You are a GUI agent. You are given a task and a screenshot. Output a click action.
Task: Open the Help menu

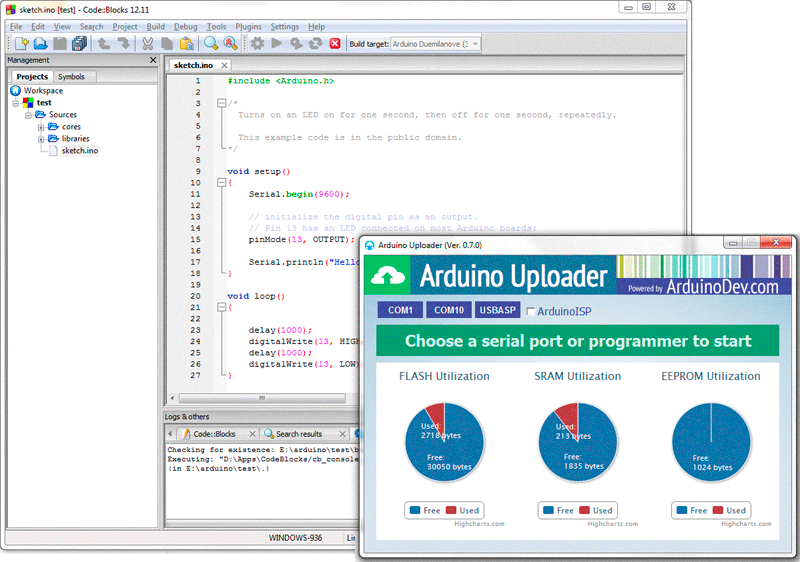(x=316, y=27)
